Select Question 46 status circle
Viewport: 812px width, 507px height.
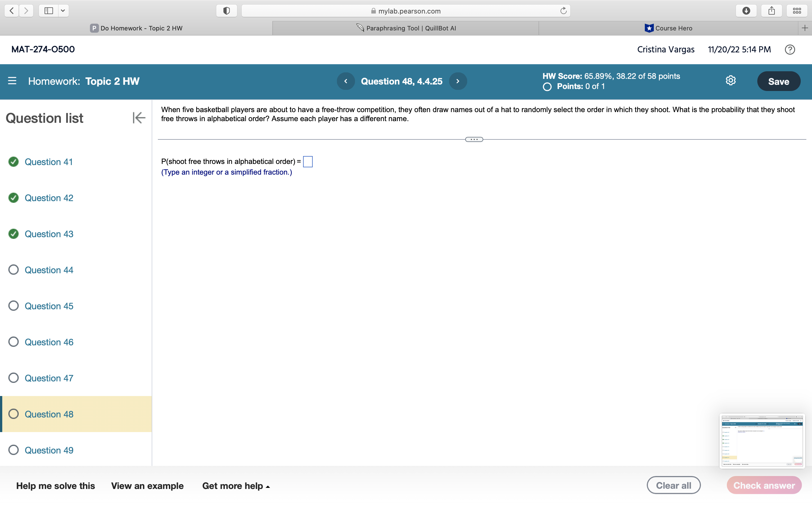pos(14,342)
